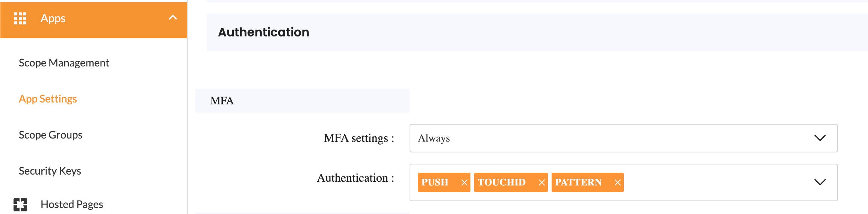868x214 pixels.
Task: Select the MFA section tab
Action: coord(222,101)
